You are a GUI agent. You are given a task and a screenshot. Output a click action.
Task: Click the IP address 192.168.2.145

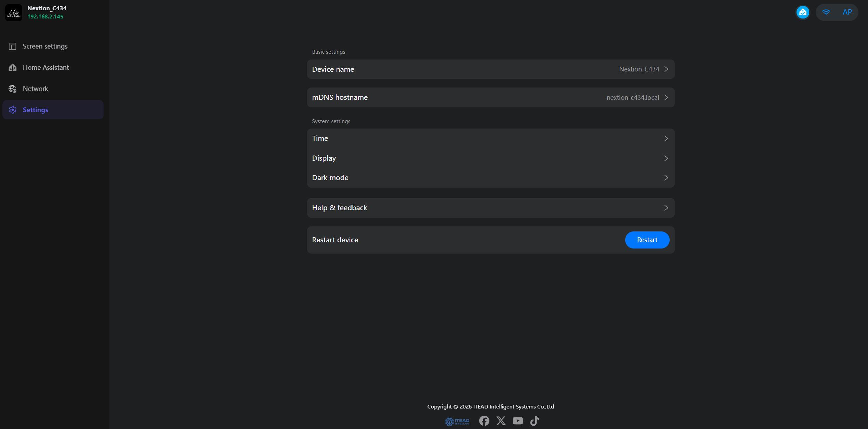45,16
